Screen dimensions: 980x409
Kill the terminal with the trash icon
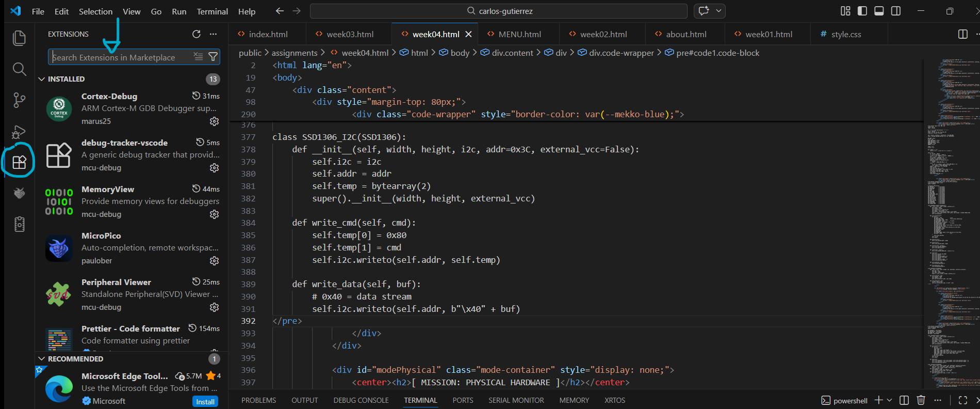[x=921, y=400]
